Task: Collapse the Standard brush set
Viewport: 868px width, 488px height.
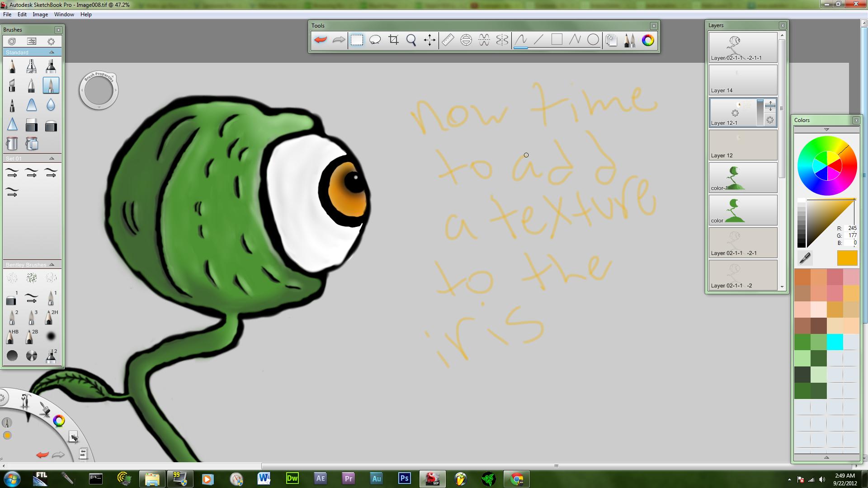Action: [x=52, y=52]
